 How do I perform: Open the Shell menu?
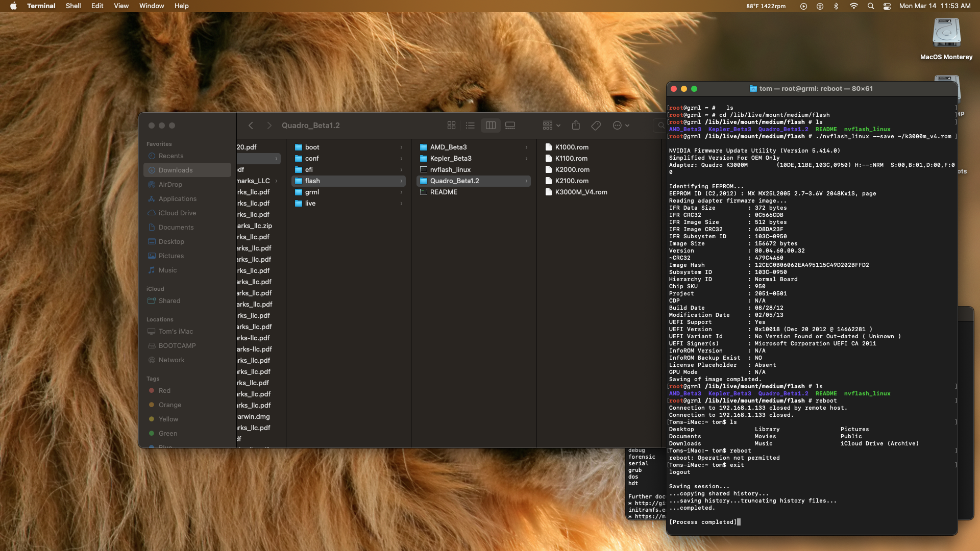coord(73,6)
